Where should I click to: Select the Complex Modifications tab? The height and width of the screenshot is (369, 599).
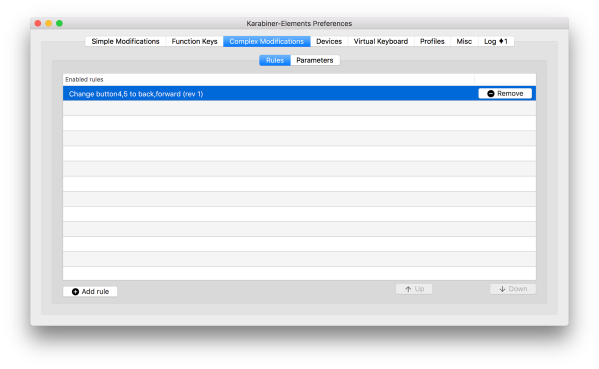pyautogui.click(x=267, y=41)
